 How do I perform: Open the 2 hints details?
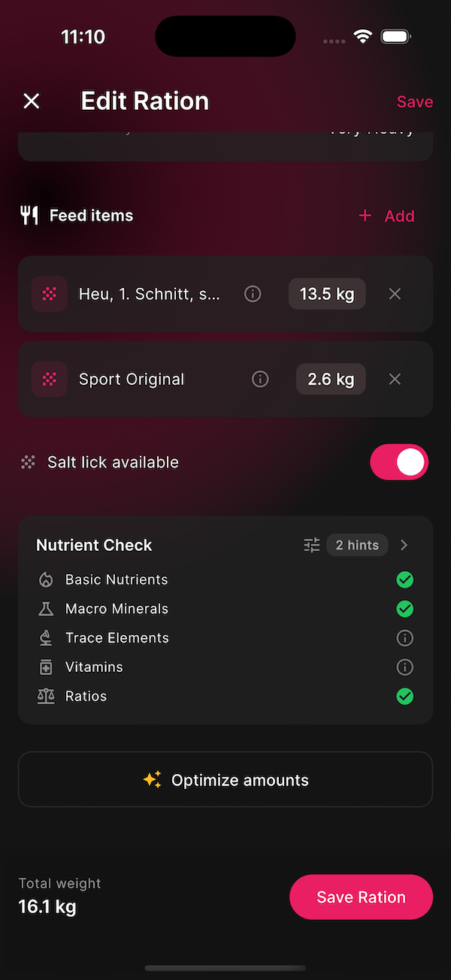pos(357,545)
